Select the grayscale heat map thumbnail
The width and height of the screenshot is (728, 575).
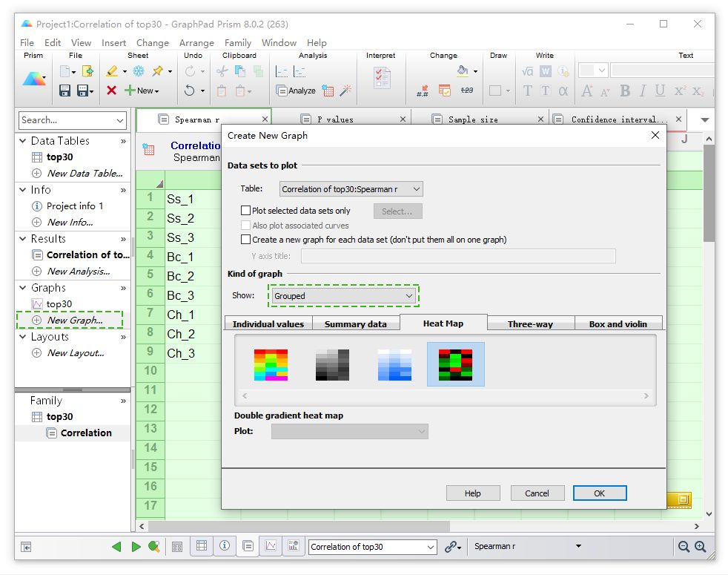click(332, 365)
